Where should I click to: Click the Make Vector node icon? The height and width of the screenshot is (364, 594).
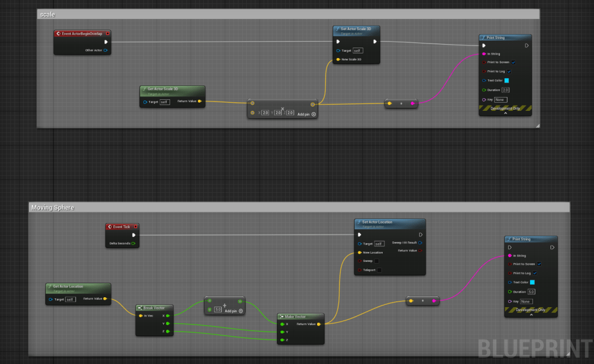[282, 316]
